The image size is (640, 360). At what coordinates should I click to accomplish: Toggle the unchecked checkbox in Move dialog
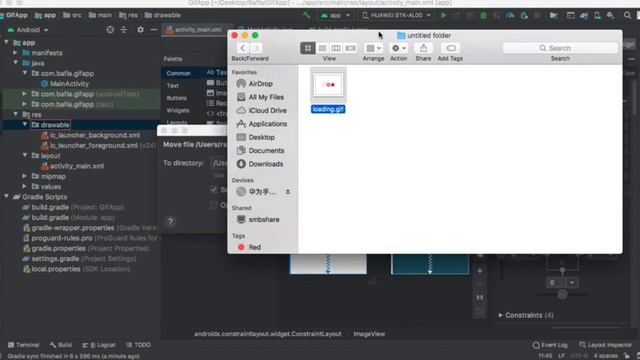coord(214,205)
